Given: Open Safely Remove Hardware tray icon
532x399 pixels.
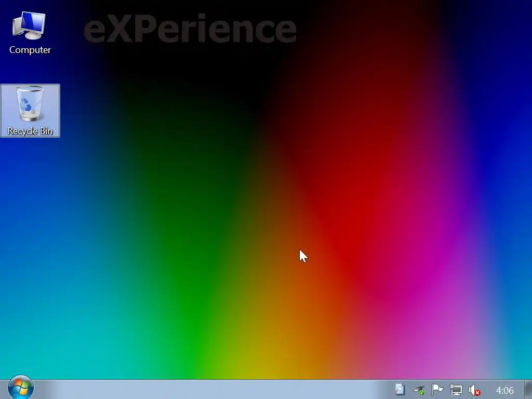Looking at the screenshot, I should pyautogui.click(x=419, y=390).
